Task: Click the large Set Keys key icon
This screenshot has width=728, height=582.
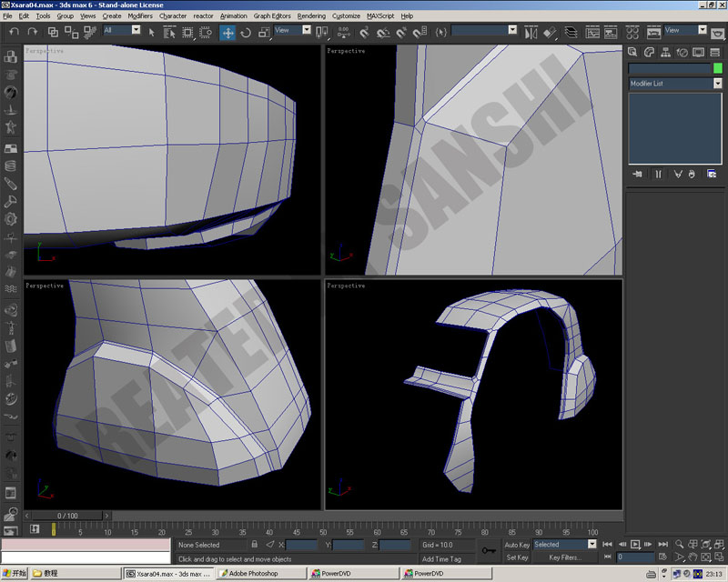Action: click(489, 550)
